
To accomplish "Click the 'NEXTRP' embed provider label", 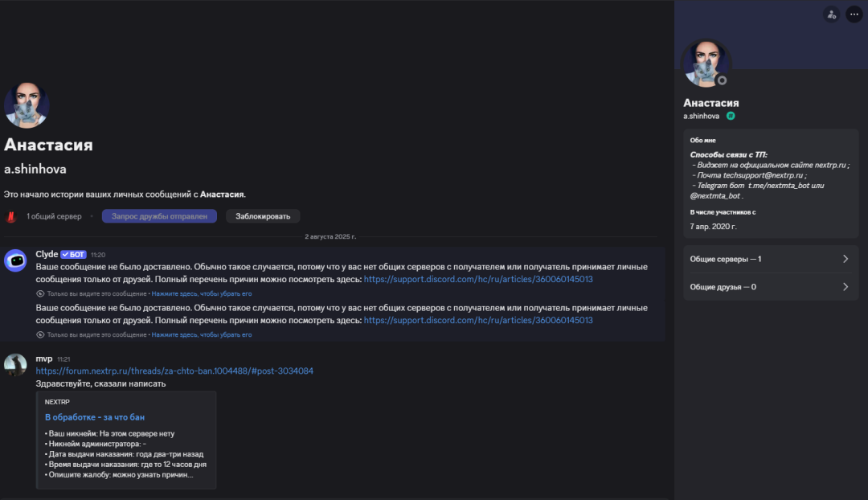I will click(57, 402).
